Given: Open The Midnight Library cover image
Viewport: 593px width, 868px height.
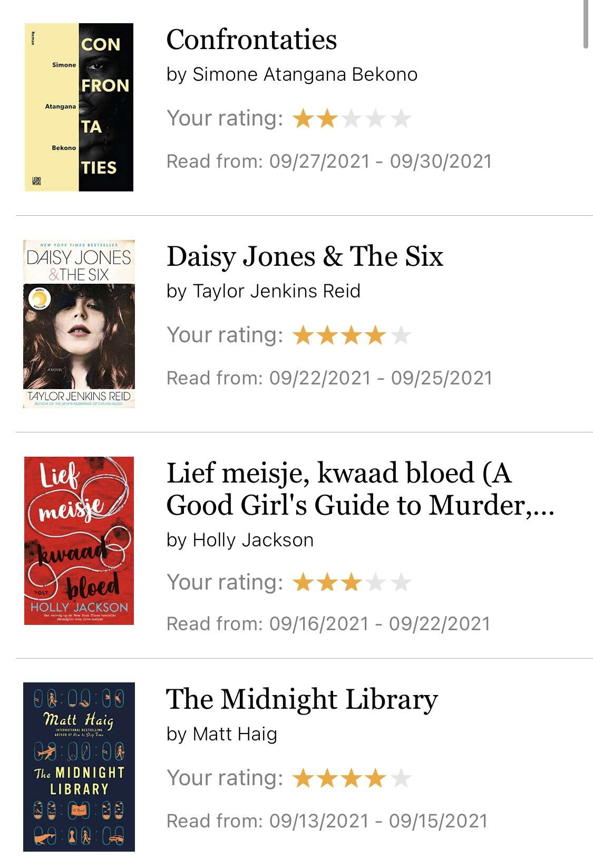Looking at the screenshot, I should click(x=79, y=767).
